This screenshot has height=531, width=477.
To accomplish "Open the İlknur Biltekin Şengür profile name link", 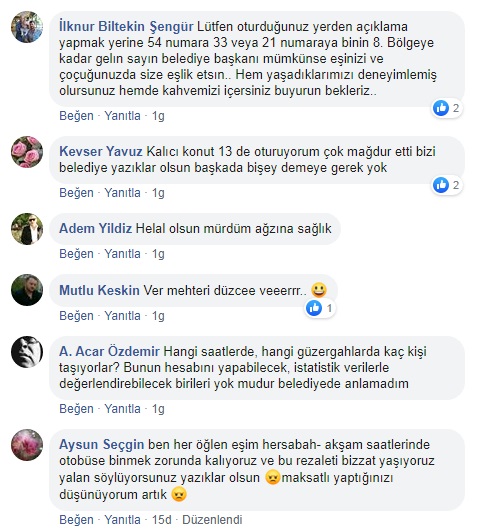I will tap(126, 26).
